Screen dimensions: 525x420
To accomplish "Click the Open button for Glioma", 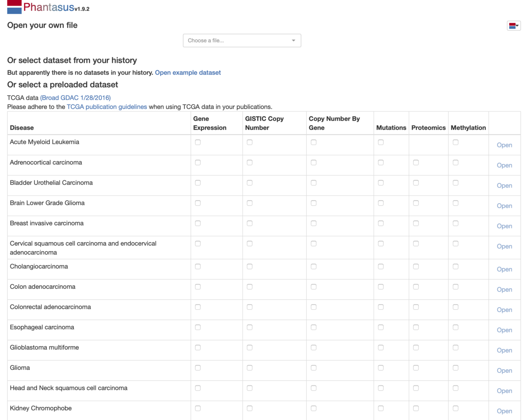I will [504, 371].
